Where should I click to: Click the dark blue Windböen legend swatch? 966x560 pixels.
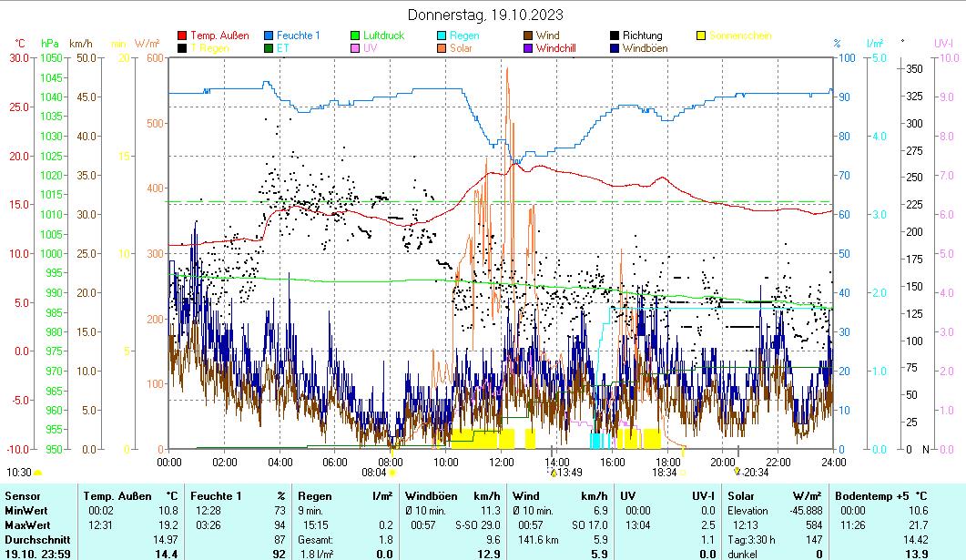[x=615, y=48]
